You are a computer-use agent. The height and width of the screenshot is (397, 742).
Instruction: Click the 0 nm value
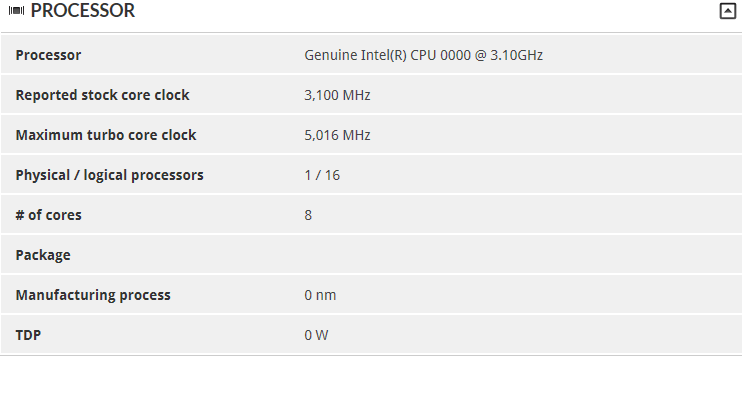pos(320,295)
